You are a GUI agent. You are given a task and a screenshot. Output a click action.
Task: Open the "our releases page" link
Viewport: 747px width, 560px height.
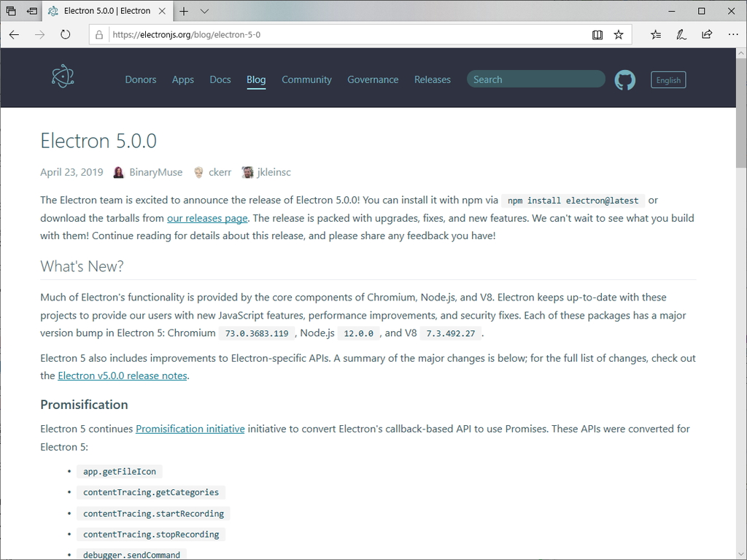coord(207,218)
